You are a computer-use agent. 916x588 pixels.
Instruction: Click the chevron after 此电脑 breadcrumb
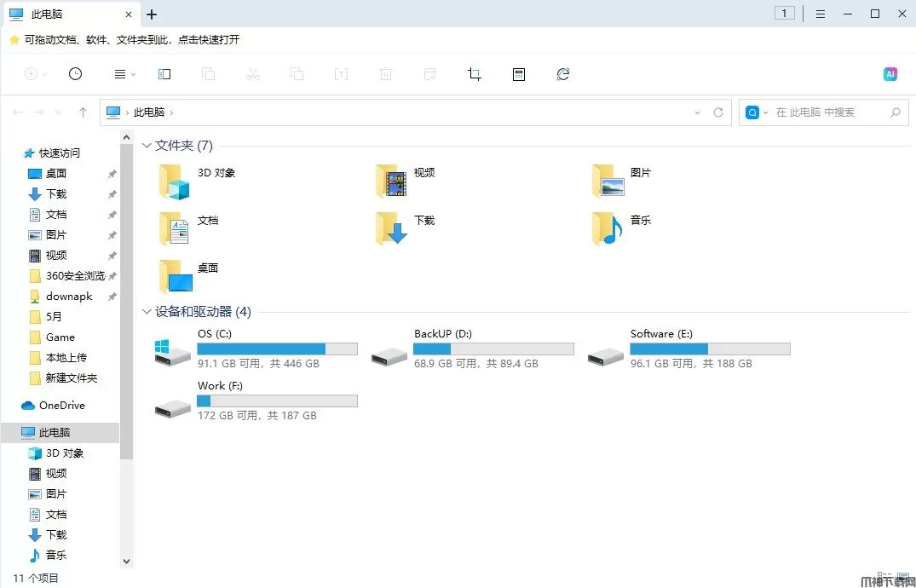coord(172,112)
